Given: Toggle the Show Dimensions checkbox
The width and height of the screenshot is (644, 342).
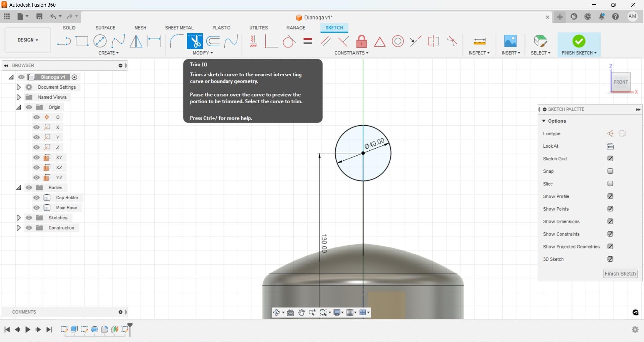Looking at the screenshot, I should pyautogui.click(x=610, y=221).
